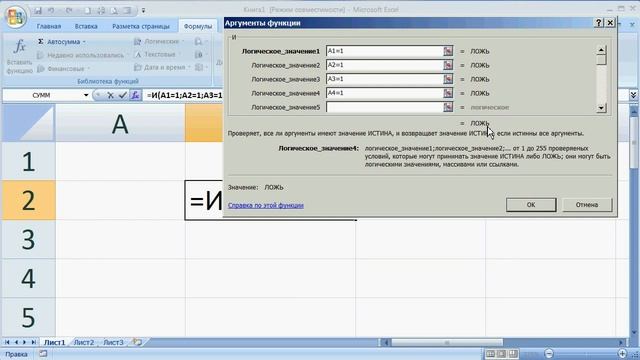Click the Отмена button
This screenshot has height=360, width=640.
[587, 205]
